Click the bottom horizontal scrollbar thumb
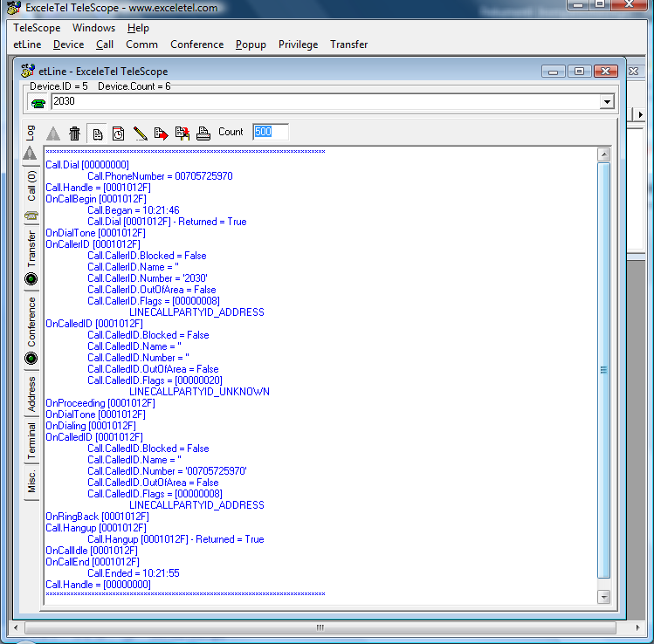 (320, 627)
